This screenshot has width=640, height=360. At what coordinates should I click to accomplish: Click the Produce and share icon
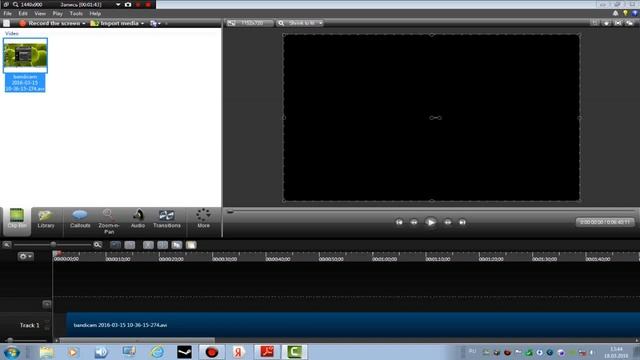tap(153, 23)
